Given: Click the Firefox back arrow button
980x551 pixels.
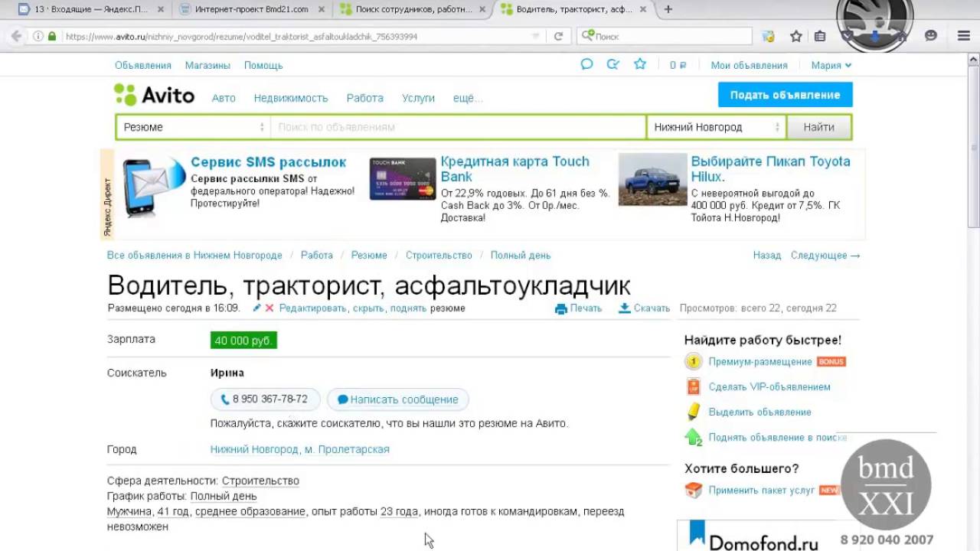Looking at the screenshot, I should [x=16, y=36].
